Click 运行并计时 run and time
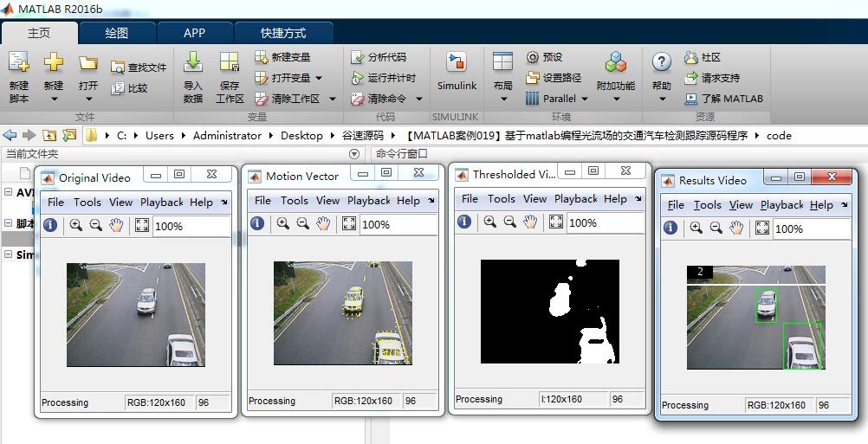This screenshot has height=444, width=868. [x=383, y=78]
